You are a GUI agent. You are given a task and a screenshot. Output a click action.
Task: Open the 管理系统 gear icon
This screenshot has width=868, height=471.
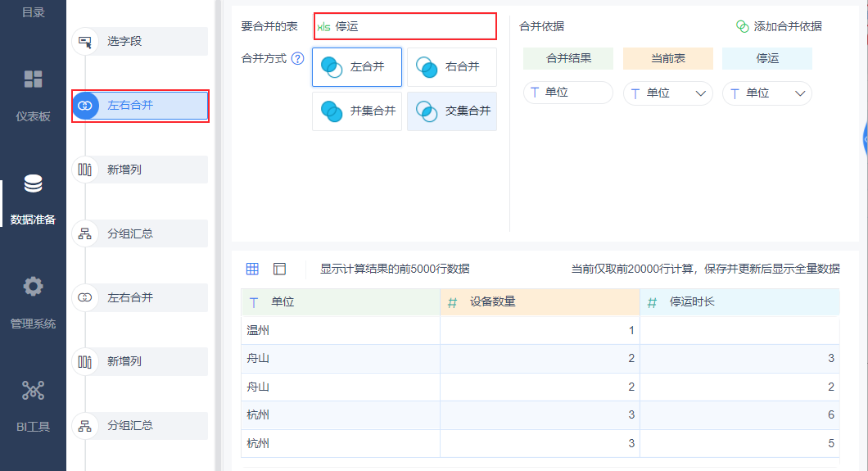[33, 287]
